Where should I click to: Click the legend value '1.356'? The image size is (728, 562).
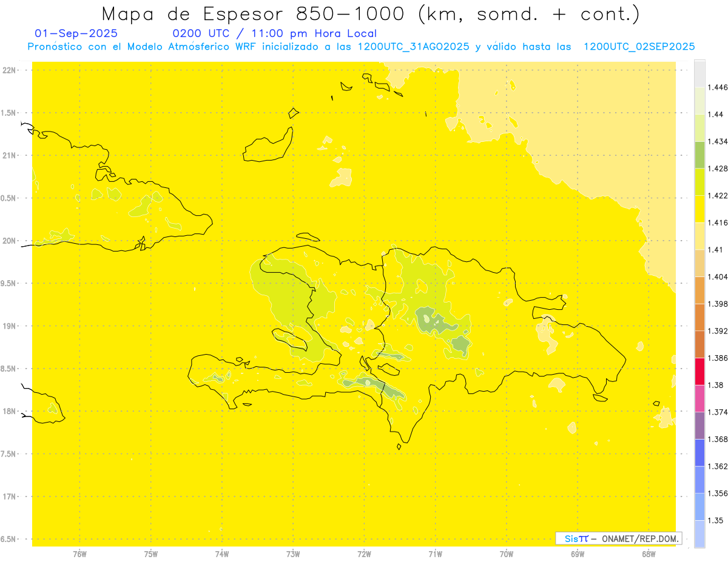pos(718,493)
